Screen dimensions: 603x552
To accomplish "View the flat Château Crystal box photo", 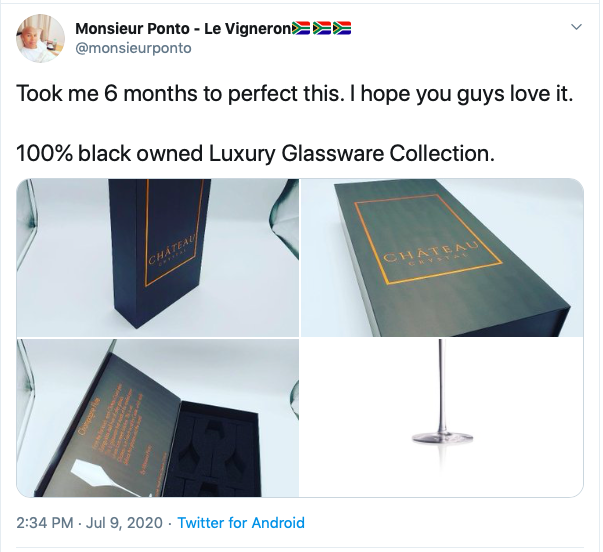I will tap(442, 258).
